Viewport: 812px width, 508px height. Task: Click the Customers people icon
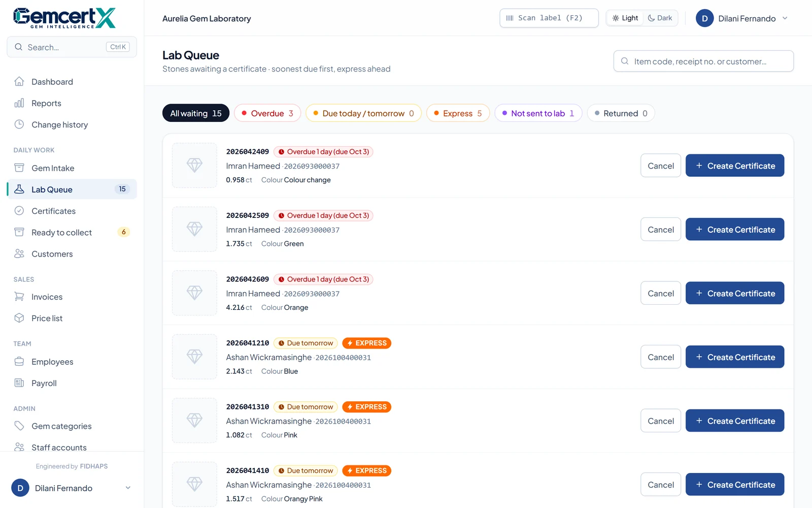coord(19,253)
